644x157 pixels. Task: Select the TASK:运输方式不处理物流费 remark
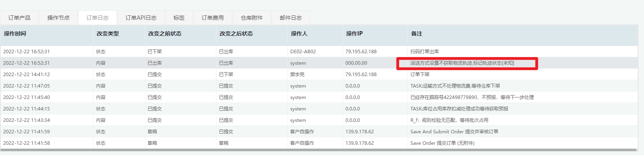tap(455, 86)
